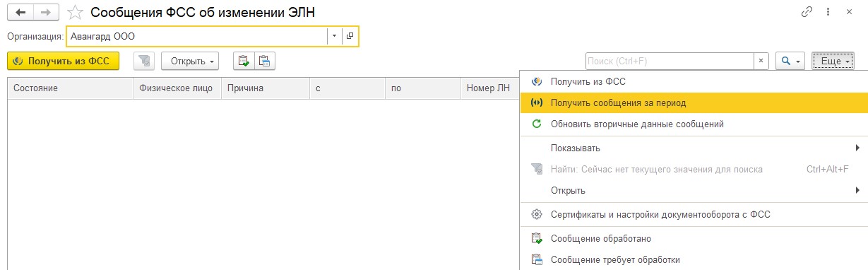
Task: Click the forward navigation arrow
Action: click(x=45, y=12)
